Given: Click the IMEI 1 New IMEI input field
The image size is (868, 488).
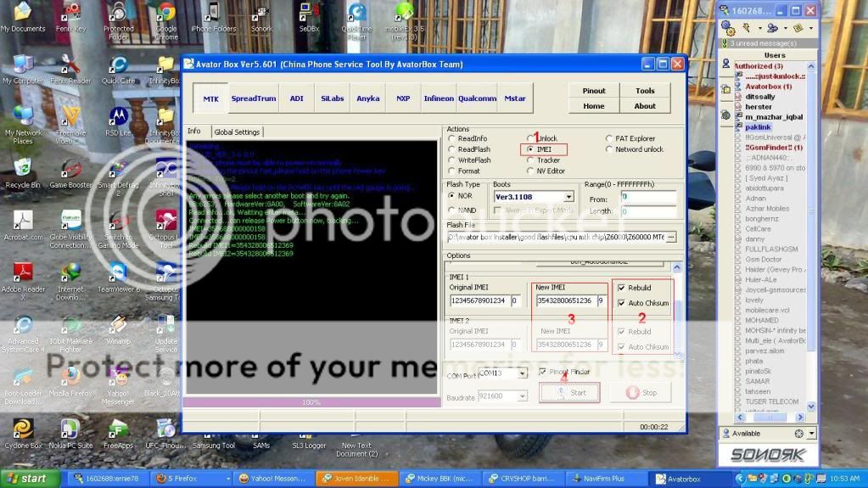Looking at the screenshot, I should pos(564,300).
